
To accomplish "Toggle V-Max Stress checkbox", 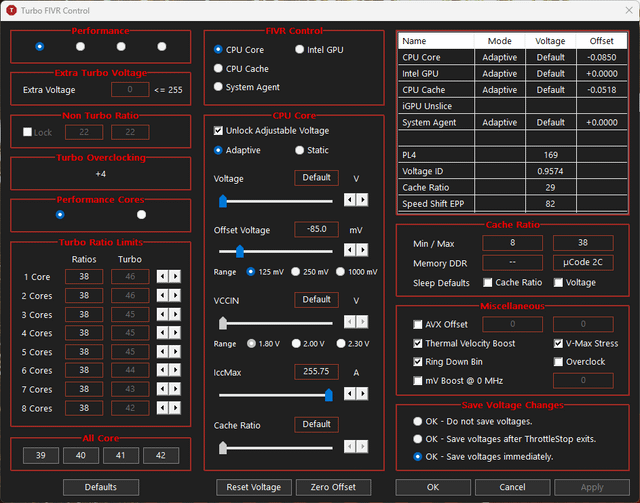I will pos(558,343).
